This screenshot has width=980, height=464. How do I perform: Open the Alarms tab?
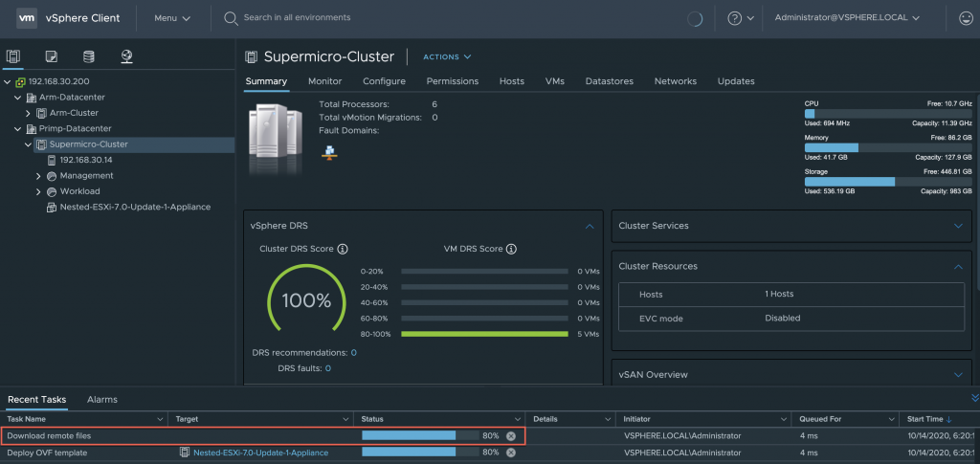[x=102, y=399]
